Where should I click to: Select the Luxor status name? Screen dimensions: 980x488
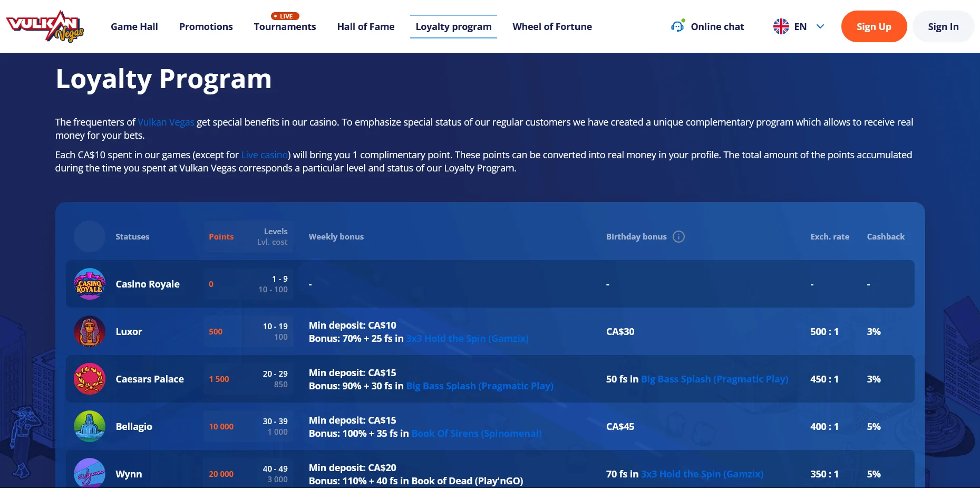pos(129,332)
